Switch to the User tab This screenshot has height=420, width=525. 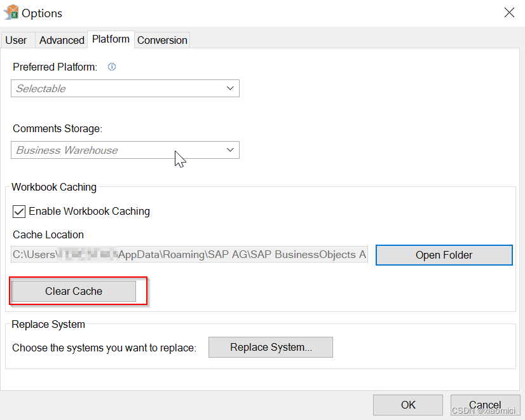[x=16, y=40]
